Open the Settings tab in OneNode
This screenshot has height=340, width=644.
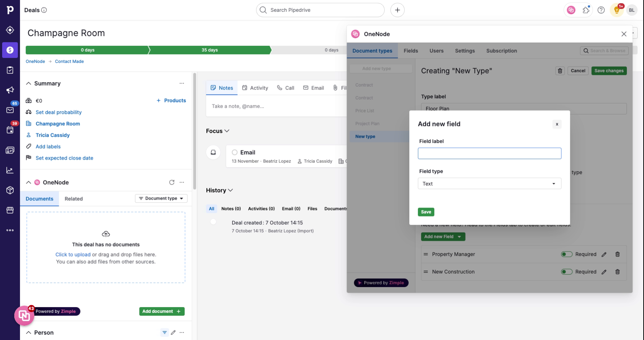point(465,51)
